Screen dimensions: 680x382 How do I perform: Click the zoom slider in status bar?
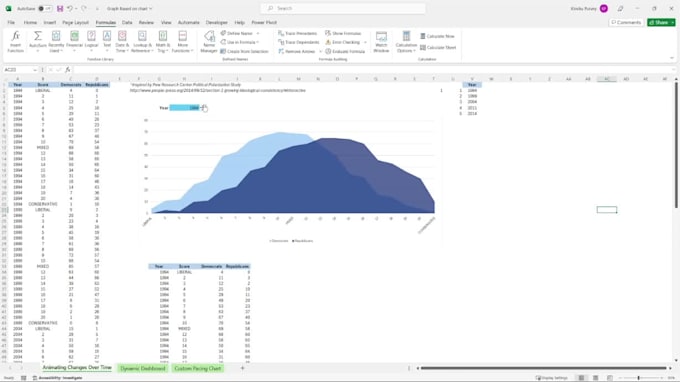pos(638,378)
